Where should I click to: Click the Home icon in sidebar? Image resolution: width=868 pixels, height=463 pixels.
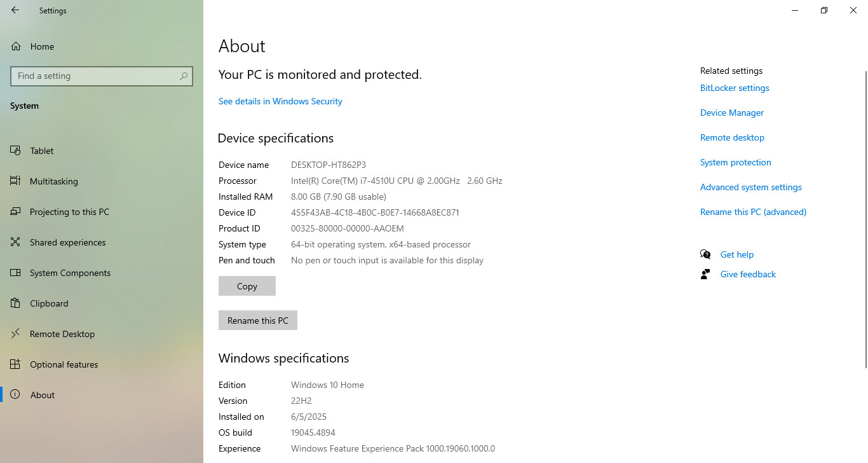16,46
